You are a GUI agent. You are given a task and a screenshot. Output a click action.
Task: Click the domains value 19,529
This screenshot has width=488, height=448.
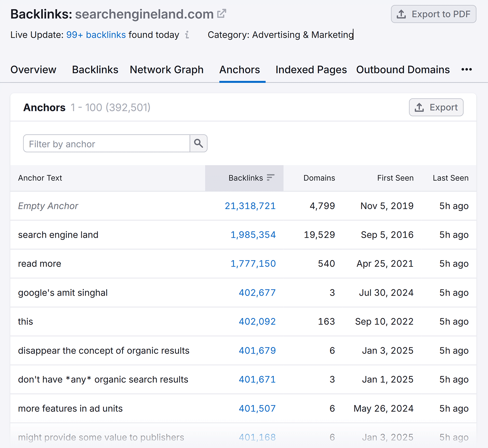319,235
